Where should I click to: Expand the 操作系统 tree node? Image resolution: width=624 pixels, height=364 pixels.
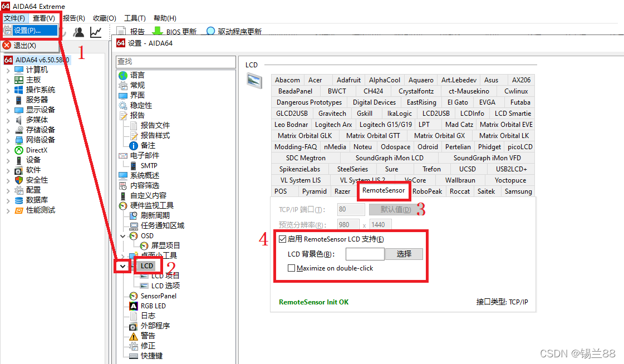[8, 90]
